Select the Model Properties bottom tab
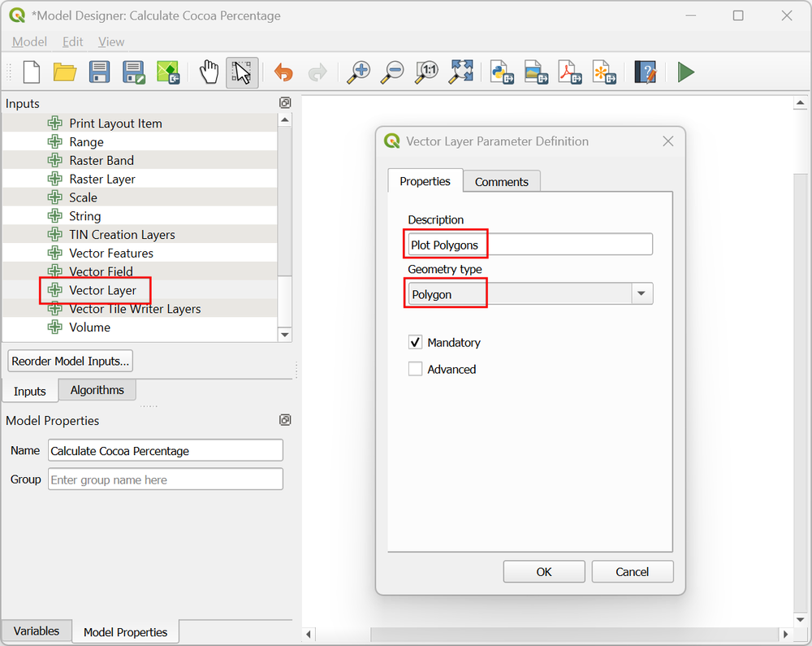 [x=125, y=632]
